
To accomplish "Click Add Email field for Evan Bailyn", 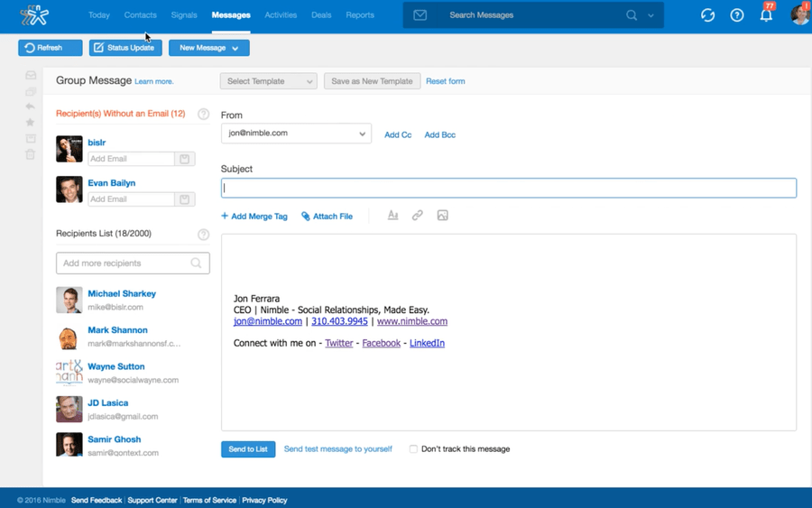I will click(x=131, y=199).
